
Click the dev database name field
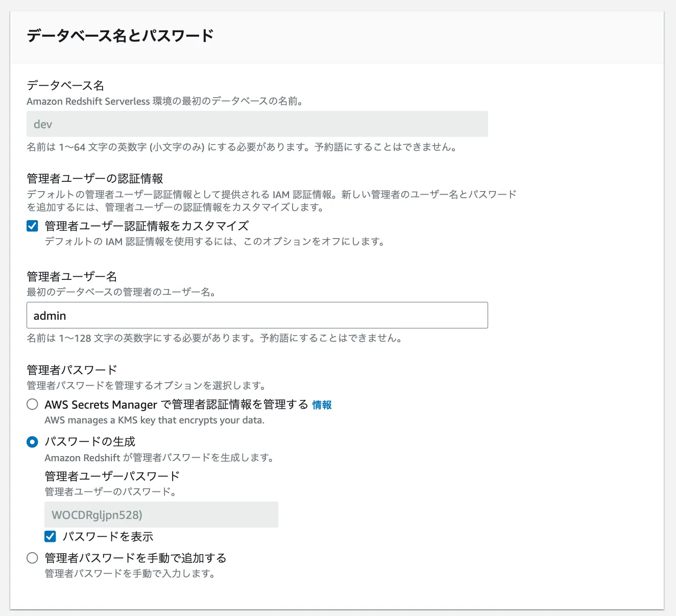click(x=257, y=124)
